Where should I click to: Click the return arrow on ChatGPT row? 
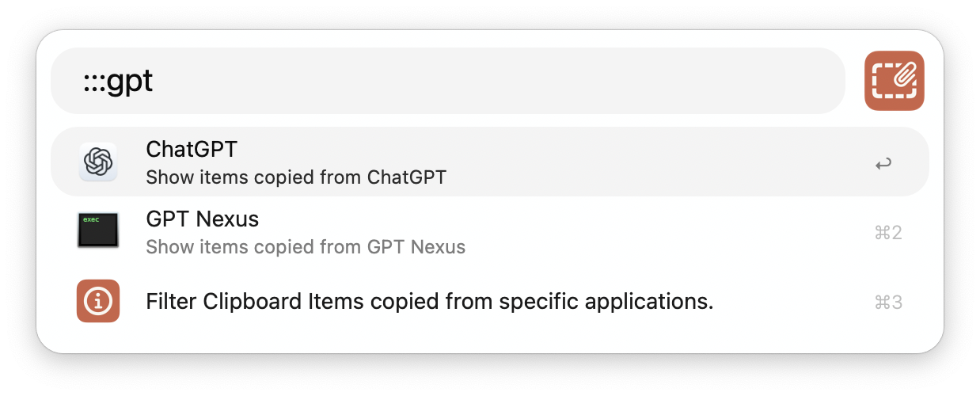point(883,164)
